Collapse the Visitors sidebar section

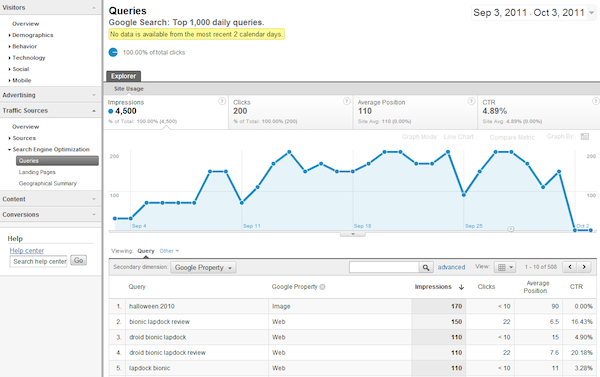point(94,8)
